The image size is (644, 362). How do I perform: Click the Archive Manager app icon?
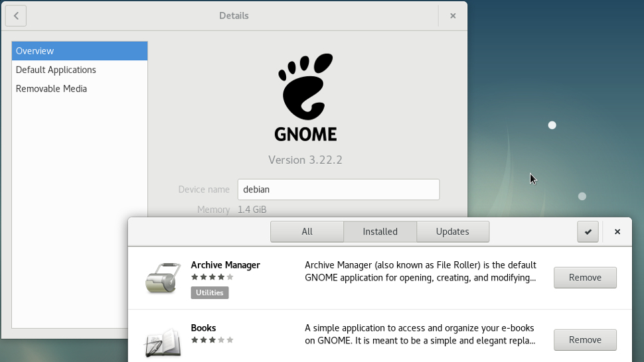163,278
